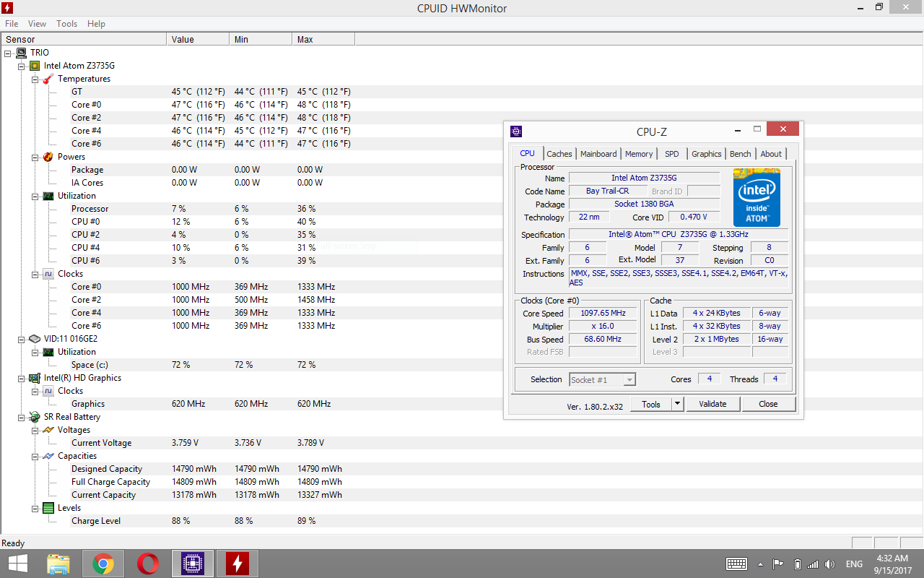Viewport: 924px width, 578px height.
Task: Open the Tools dropdown arrow in CPU-Z
Action: [677, 404]
